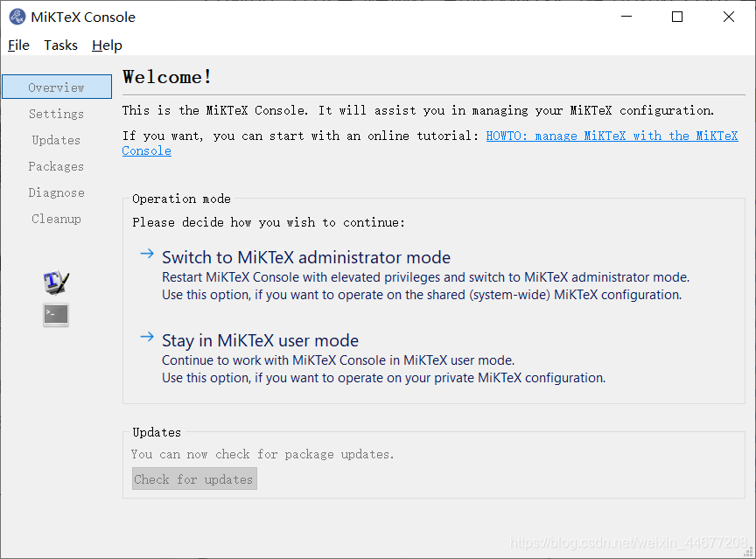The width and height of the screenshot is (756, 559).
Task: Go to the Settings page
Action: point(56,114)
